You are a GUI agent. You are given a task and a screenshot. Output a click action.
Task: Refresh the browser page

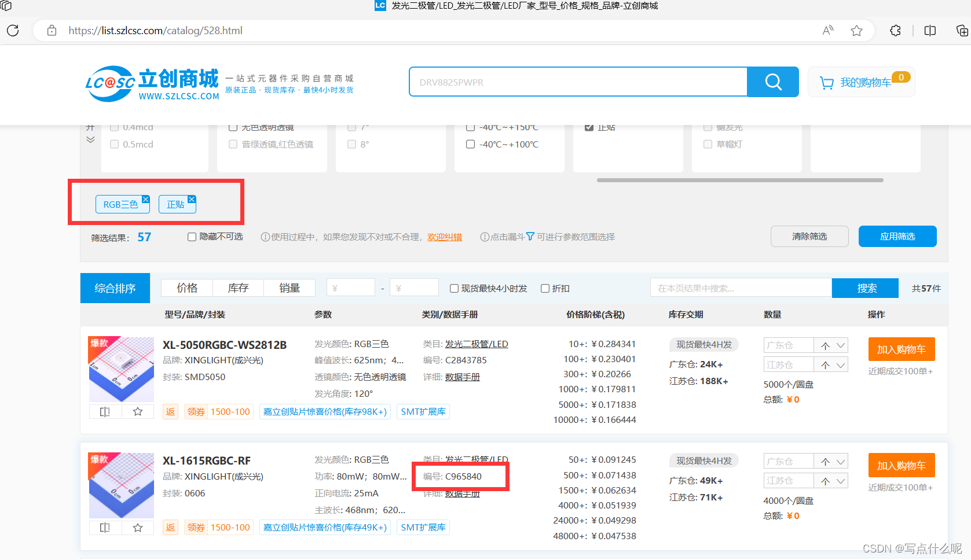coord(13,31)
